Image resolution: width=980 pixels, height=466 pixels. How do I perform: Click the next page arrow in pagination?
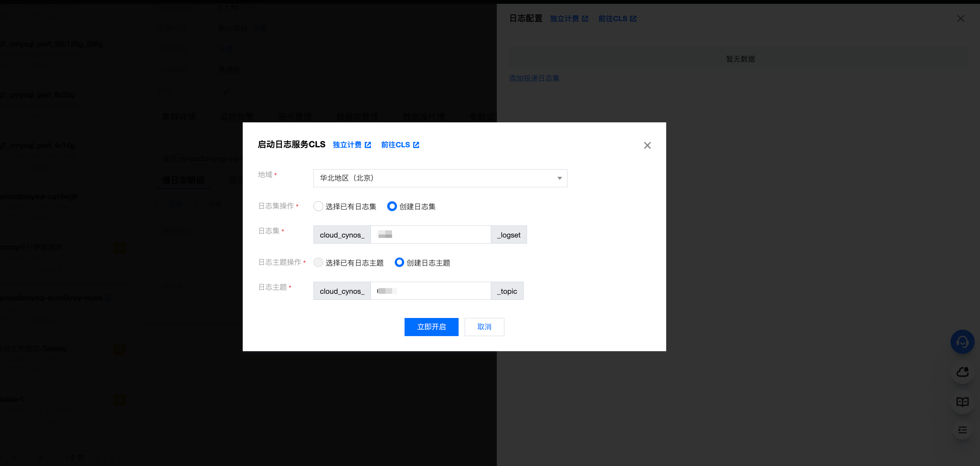tap(98, 458)
